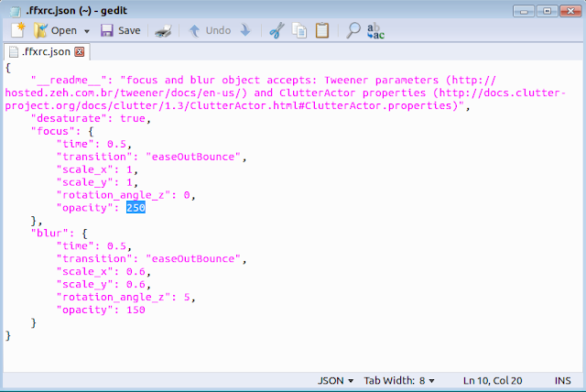The image size is (586, 392).
Task: Click the blur "scale_x" value 0.6
Action: click(x=136, y=271)
